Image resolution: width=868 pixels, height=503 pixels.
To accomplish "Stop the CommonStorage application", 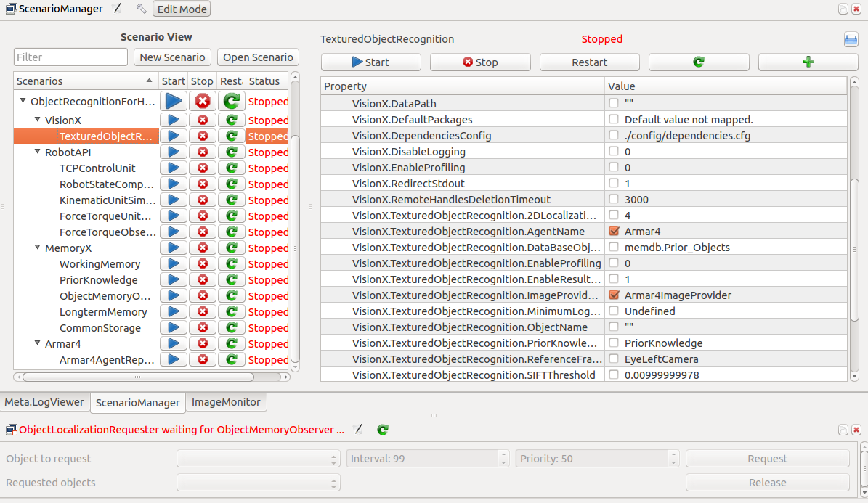I will point(203,328).
